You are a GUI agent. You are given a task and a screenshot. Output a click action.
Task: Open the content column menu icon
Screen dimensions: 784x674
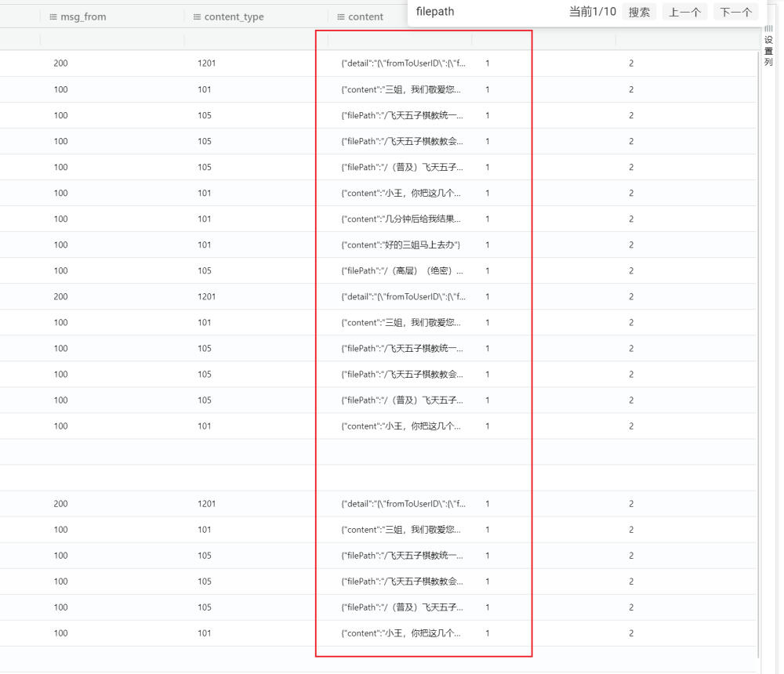pyautogui.click(x=341, y=16)
